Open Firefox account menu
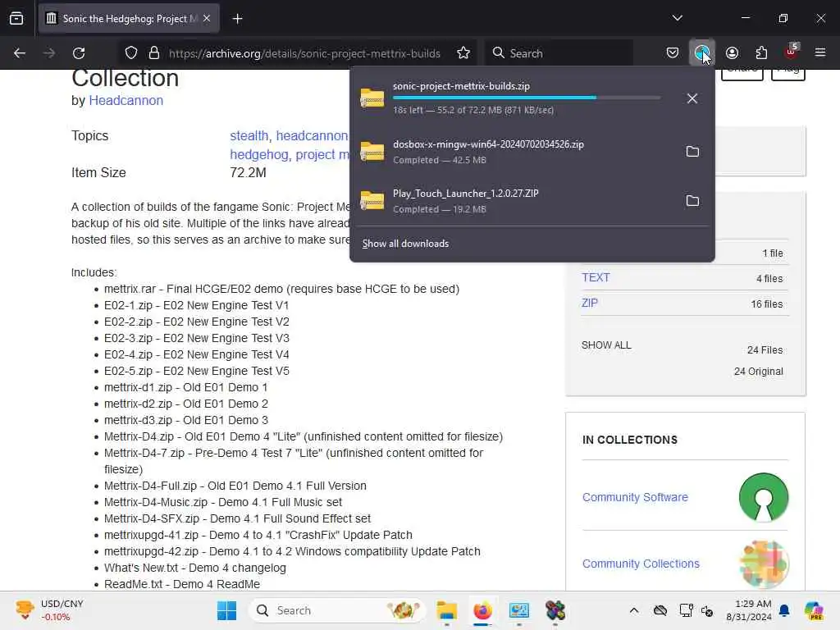 coord(732,53)
